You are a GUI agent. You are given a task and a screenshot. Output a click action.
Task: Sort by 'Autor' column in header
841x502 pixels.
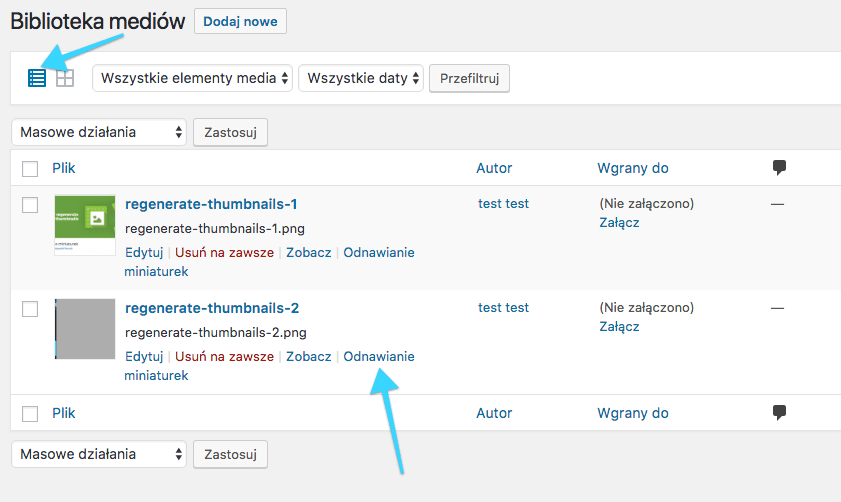tap(494, 168)
